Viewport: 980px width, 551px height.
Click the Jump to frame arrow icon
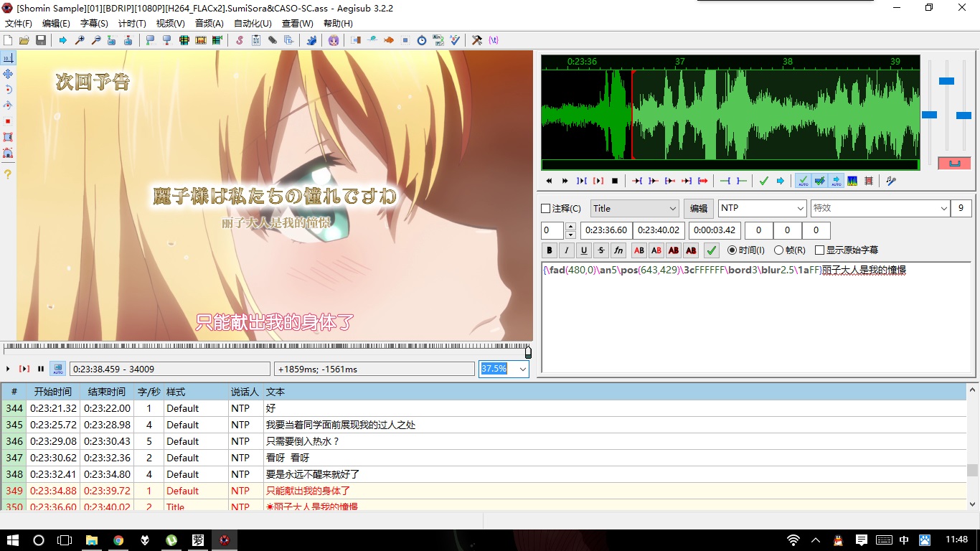click(63, 40)
